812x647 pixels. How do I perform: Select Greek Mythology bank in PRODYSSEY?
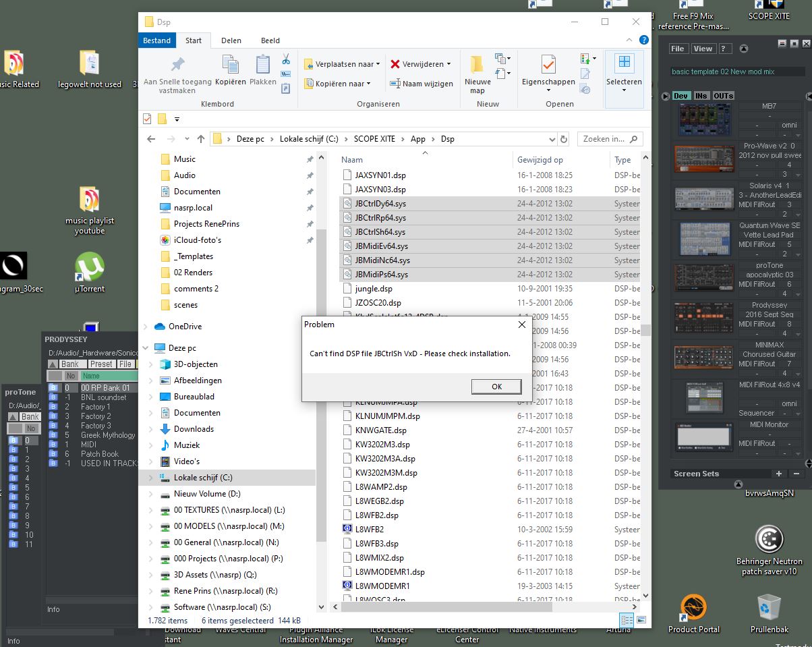point(108,435)
